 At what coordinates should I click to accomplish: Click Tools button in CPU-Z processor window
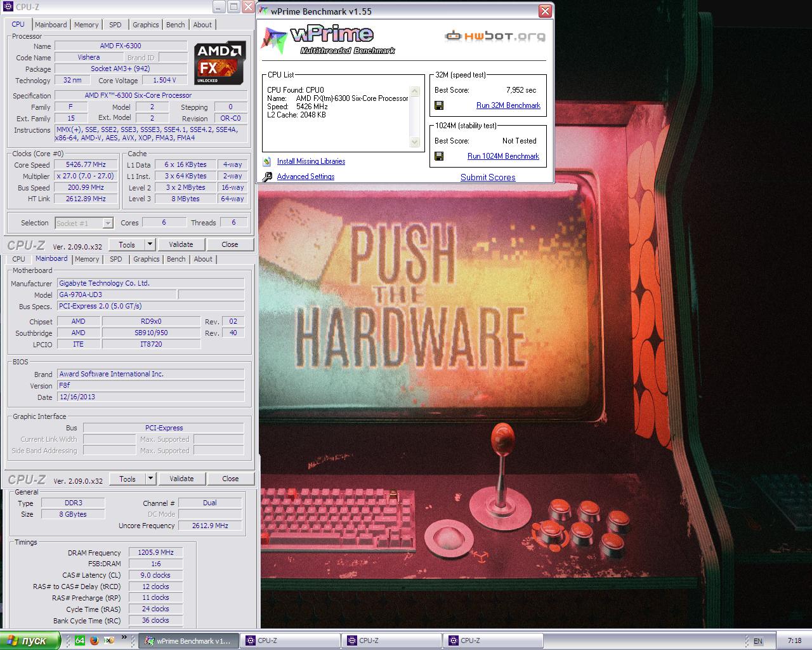[127, 244]
